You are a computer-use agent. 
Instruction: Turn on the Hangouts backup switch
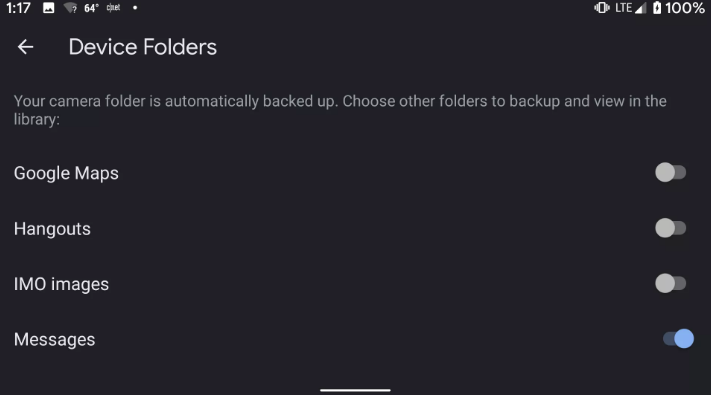point(670,228)
